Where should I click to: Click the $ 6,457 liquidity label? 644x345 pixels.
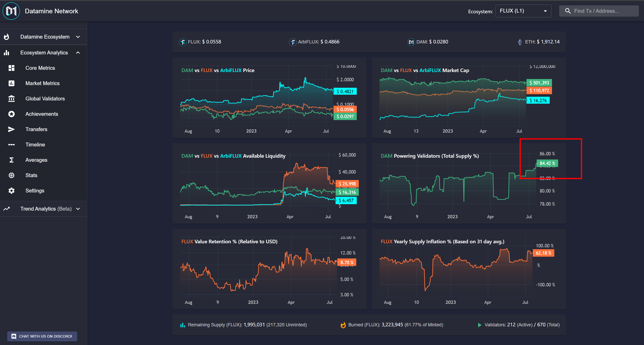tap(346, 201)
